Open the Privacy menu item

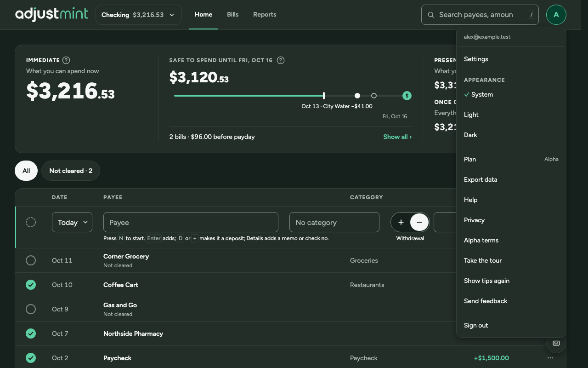[x=511, y=220]
